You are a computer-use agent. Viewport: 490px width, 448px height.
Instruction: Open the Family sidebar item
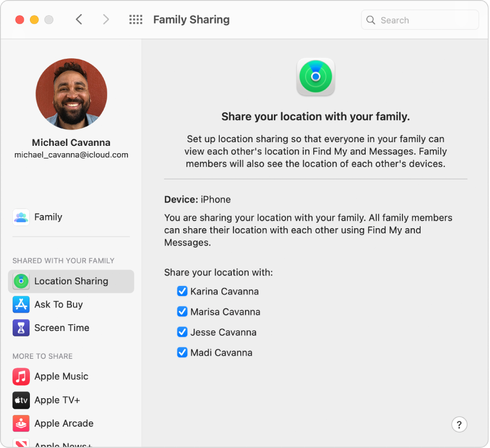[71, 217]
